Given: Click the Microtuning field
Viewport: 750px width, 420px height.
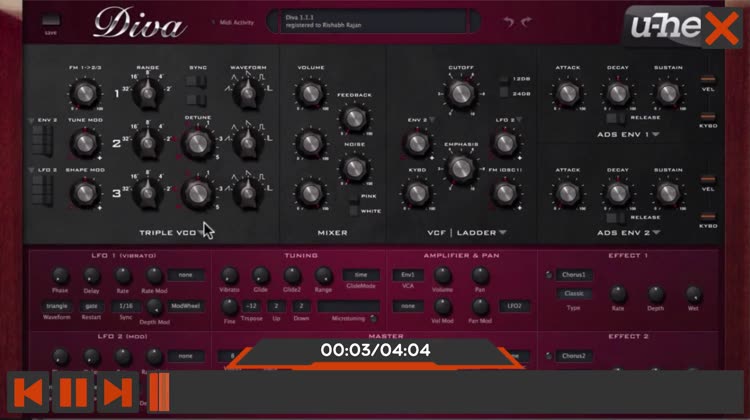Looking at the screenshot, I should click(x=349, y=306).
